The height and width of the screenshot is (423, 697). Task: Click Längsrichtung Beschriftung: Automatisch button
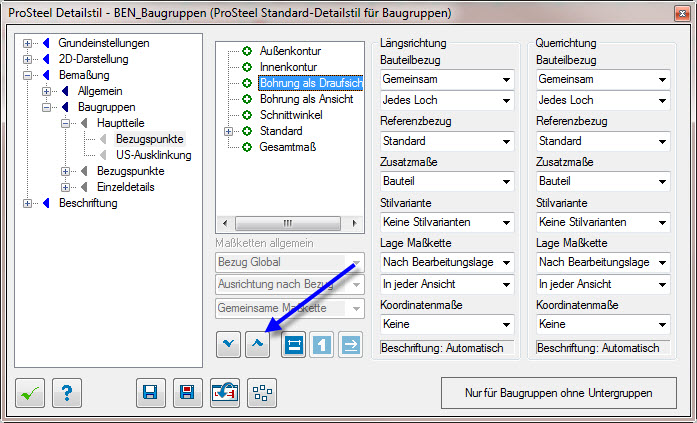pyautogui.click(x=447, y=348)
